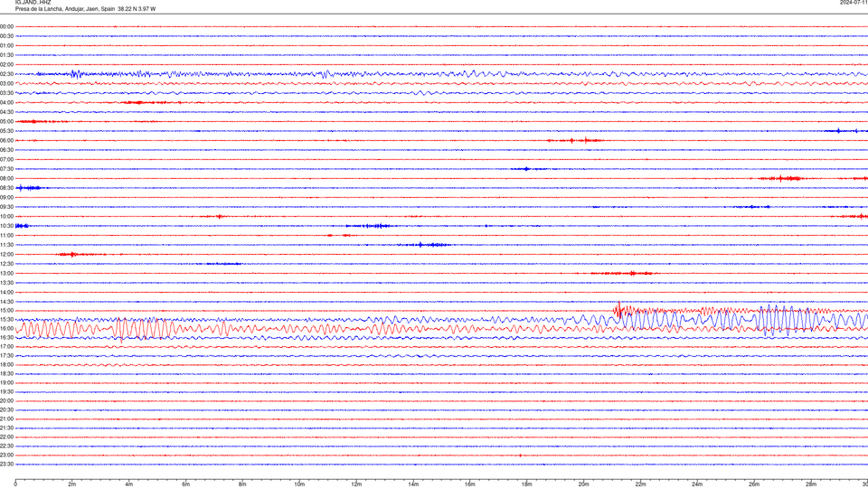The width and height of the screenshot is (868, 488).
Task: Pick the 07:30 time label
Action: [x=6, y=169]
